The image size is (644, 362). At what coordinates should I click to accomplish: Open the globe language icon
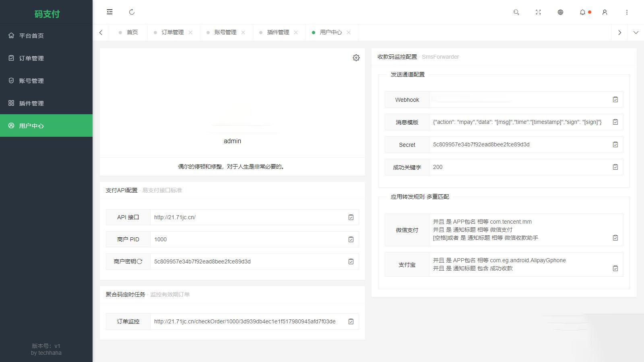pos(560,12)
